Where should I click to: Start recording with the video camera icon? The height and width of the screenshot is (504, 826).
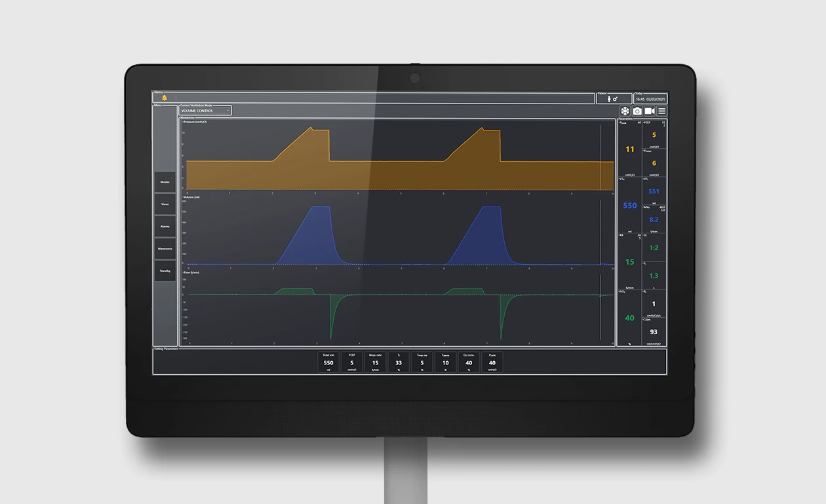point(650,111)
